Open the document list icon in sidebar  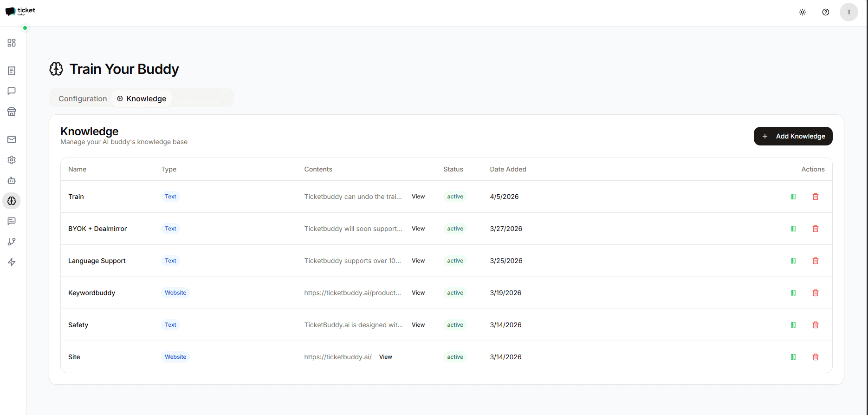[12, 71]
